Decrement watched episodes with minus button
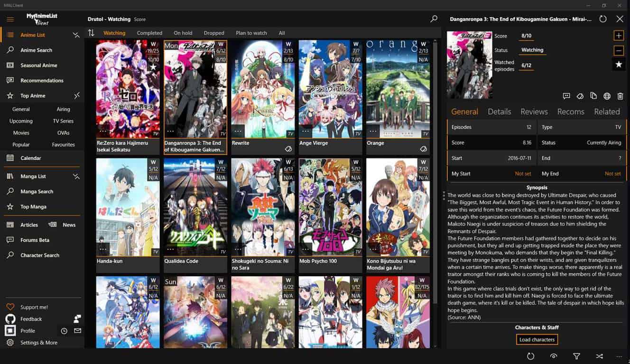 [x=619, y=50]
